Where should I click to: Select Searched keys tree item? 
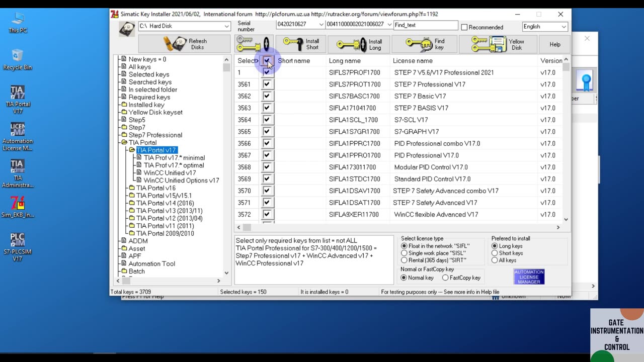(150, 82)
